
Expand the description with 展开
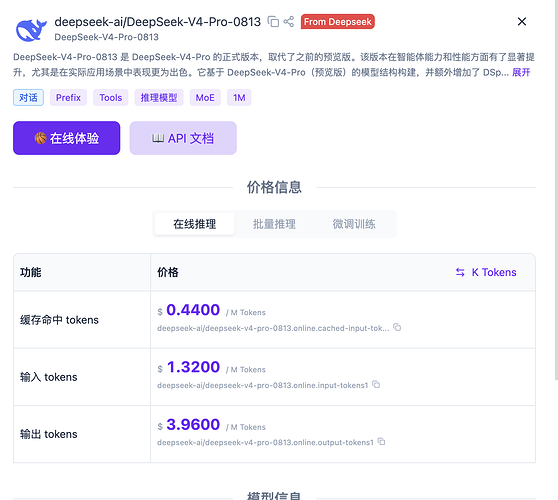click(521, 73)
